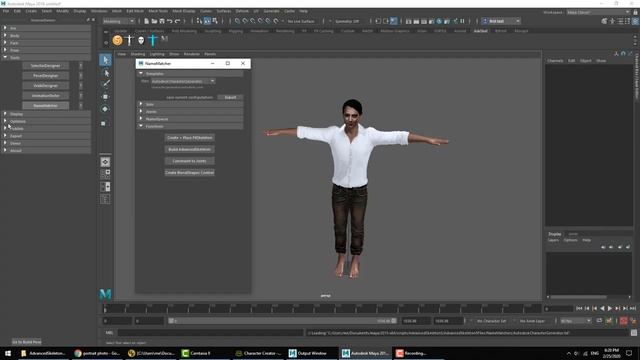Click the grey M shelf icon
This screenshot has height=360, width=640.
[x=164, y=40]
